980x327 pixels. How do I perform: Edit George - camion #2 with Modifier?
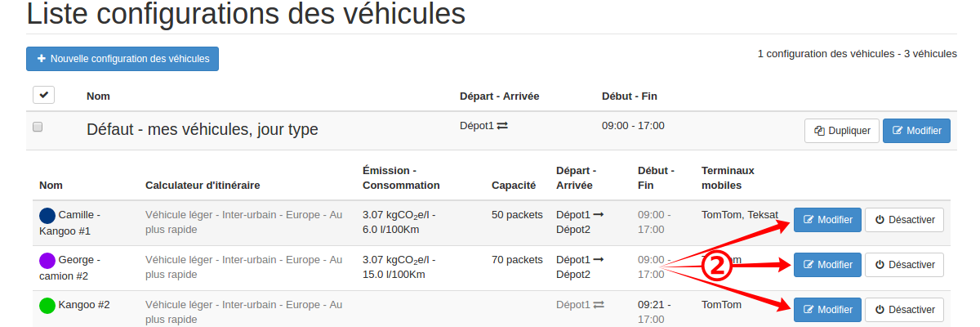click(827, 265)
